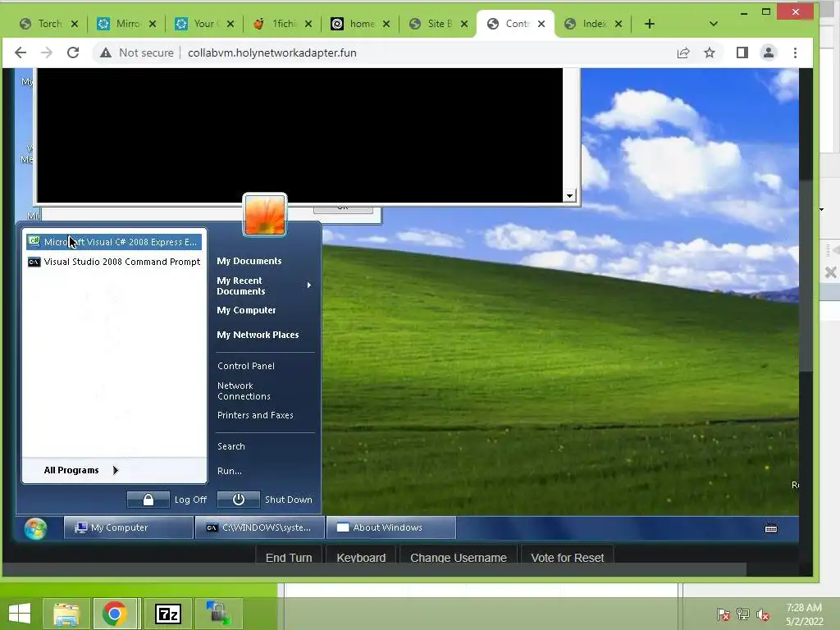This screenshot has width=840, height=630.
Task: Click Change Username button
Action: coord(458,557)
